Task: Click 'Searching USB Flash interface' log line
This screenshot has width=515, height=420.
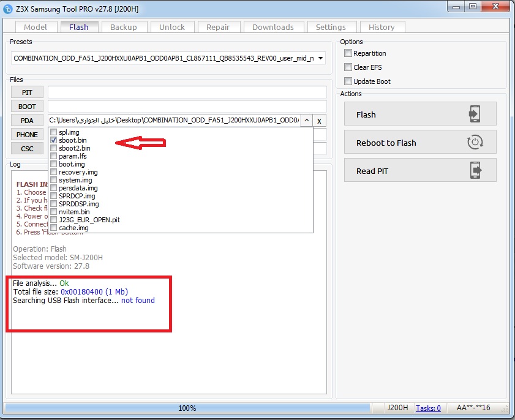Action: [83, 300]
